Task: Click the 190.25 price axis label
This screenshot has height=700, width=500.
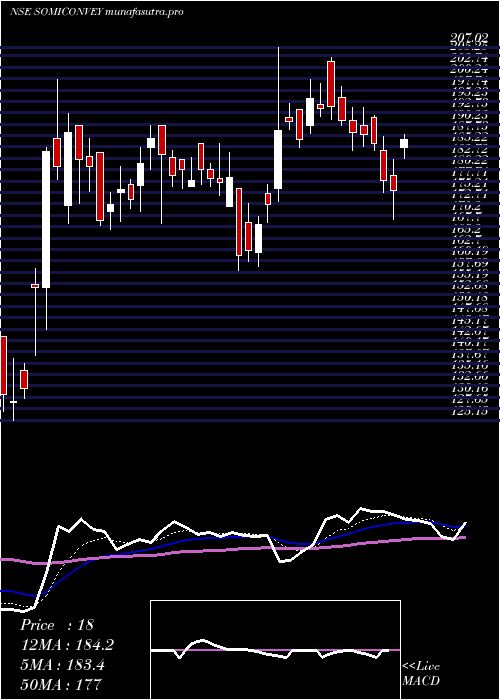Action: pos(468,116)
